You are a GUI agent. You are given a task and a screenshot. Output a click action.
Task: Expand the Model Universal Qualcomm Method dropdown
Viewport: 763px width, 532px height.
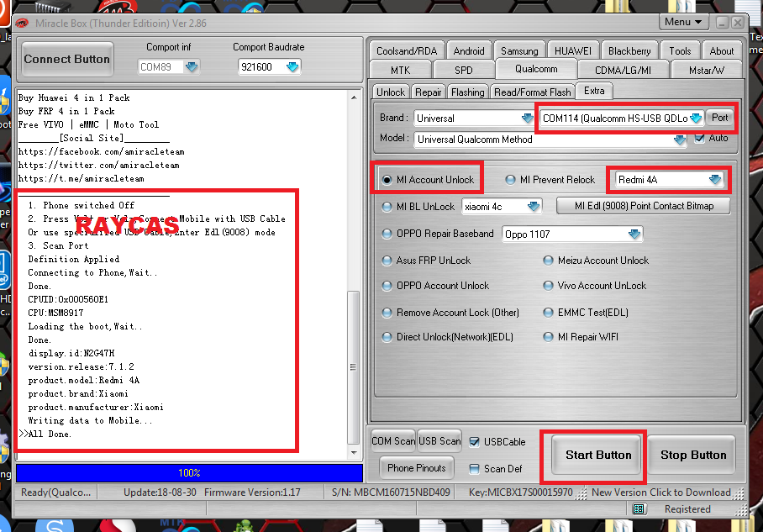coord(680,140)
